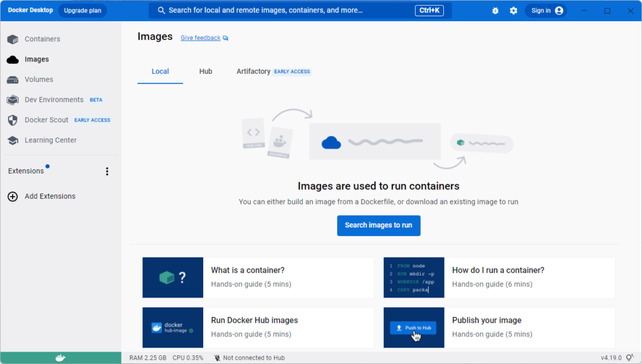Click the search images and containers field
Image resolution: width=642 pixels, height=364 pixels.
tap(282, 11)
